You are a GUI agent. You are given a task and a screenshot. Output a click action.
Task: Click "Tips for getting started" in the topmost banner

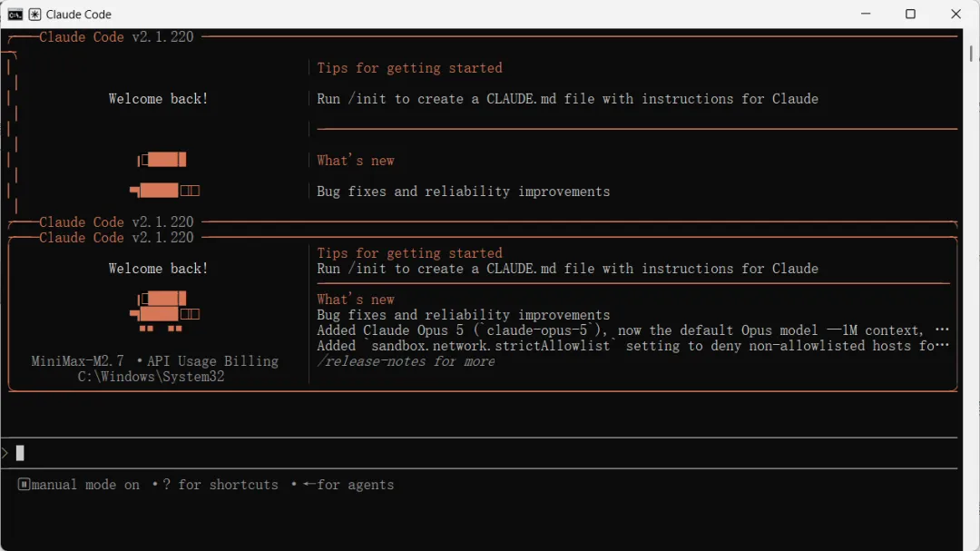click(409, 67)
